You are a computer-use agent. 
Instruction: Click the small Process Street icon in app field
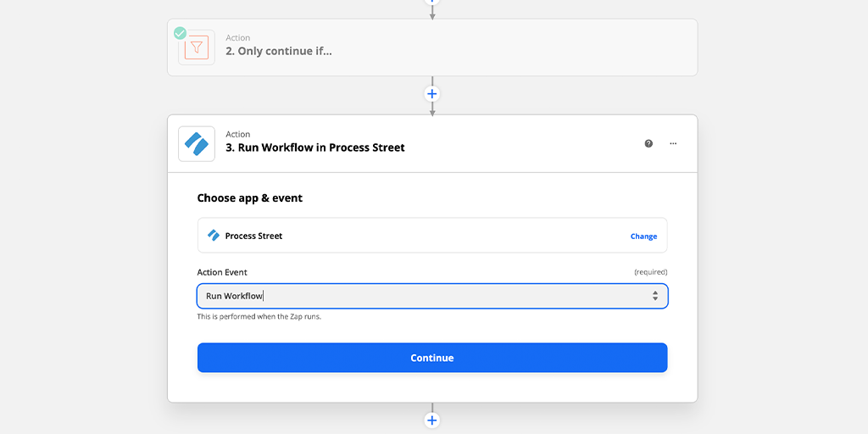click(x=213, y=236)
